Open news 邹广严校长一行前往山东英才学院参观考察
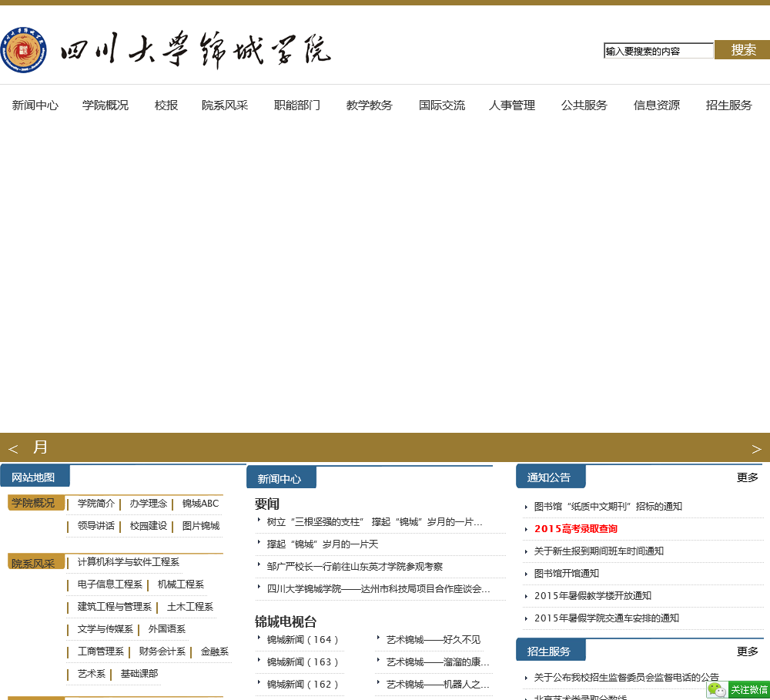This screenshot has height=700, width=770. point(354,566)
